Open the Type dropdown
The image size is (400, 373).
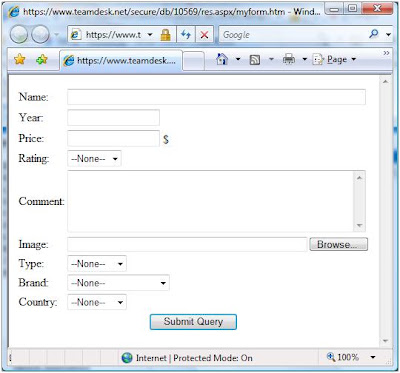(97, 264)
